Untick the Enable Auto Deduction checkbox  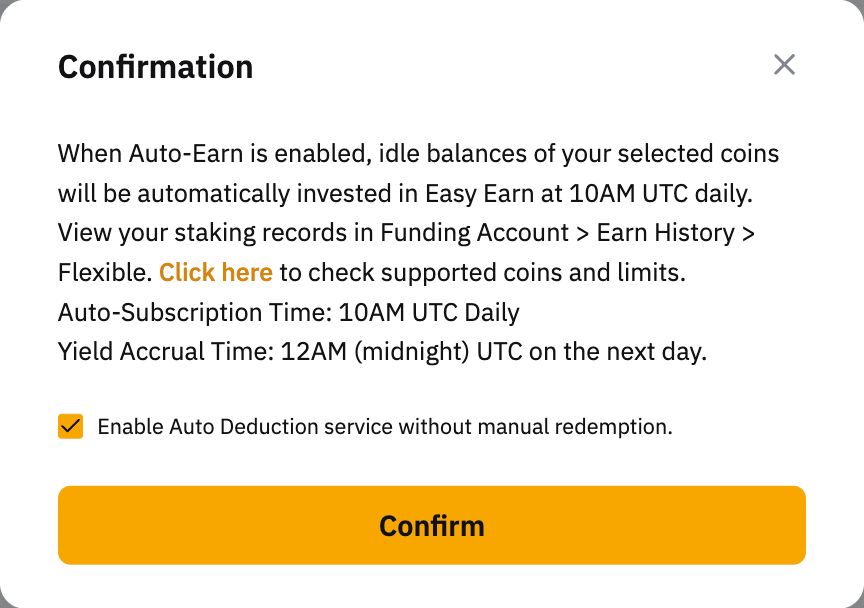[x=71, y=427]
